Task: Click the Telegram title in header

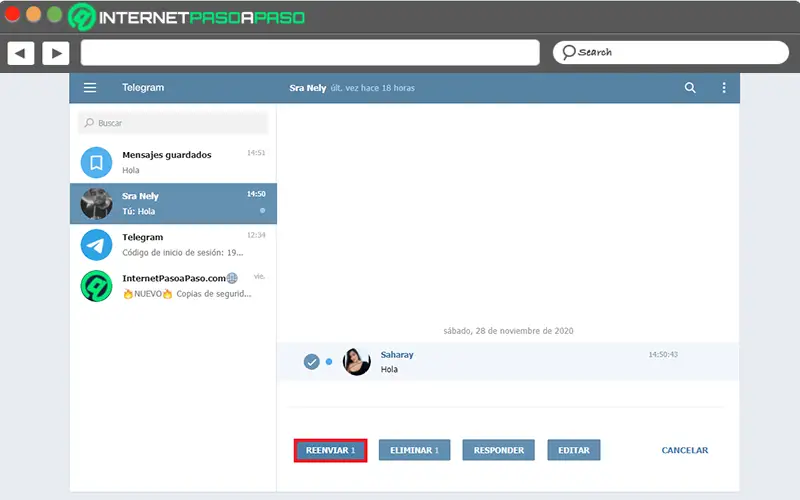Action: coord(143,88)
